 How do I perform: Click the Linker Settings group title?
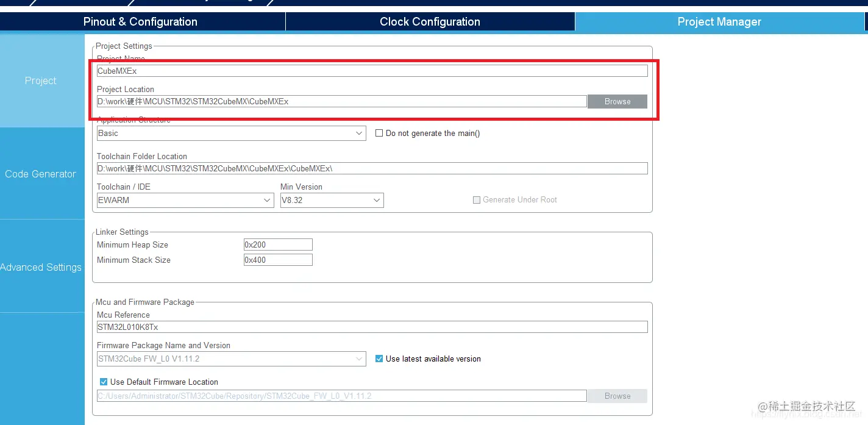[x=122, y=232]
